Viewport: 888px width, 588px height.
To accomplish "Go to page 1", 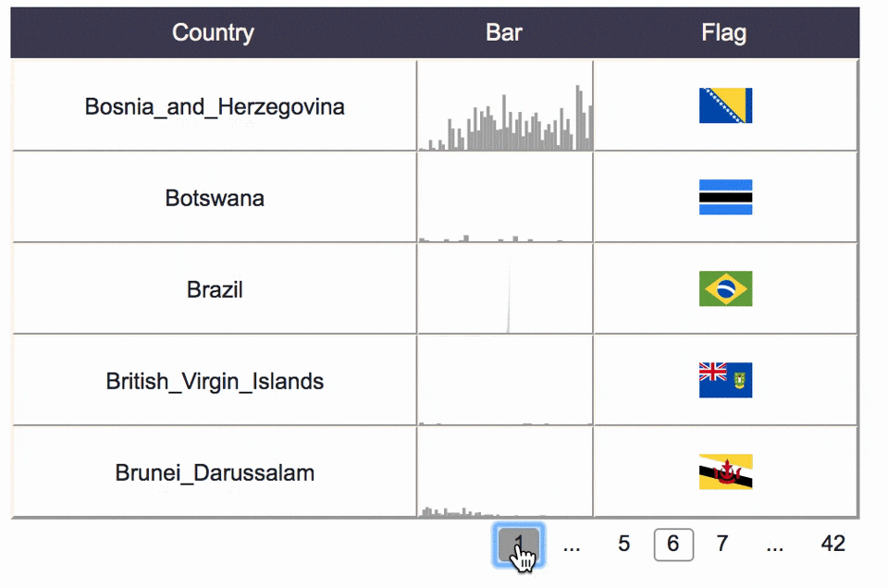I will pyautogui.click(x=519, y=545).
